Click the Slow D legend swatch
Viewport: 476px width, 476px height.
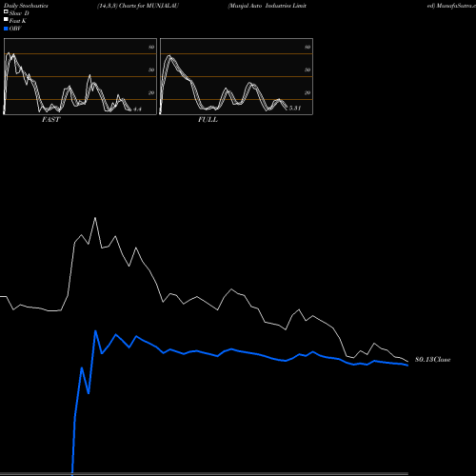coord(6,11)
